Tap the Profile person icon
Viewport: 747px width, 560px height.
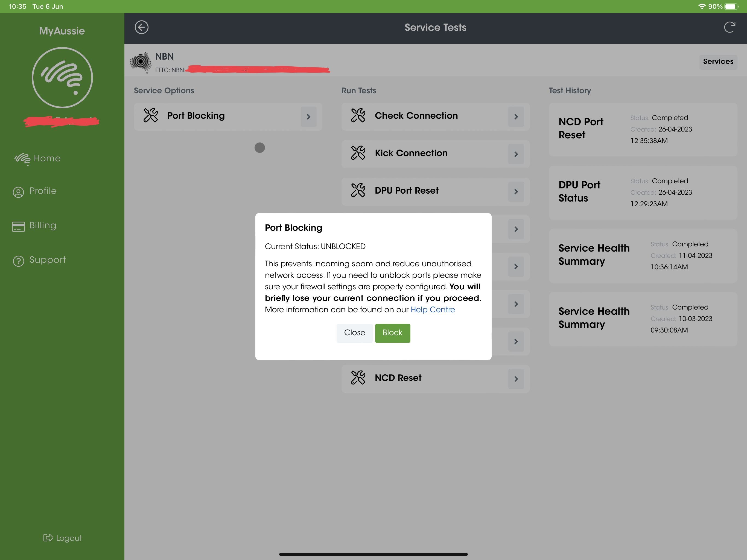coord(19,192)
